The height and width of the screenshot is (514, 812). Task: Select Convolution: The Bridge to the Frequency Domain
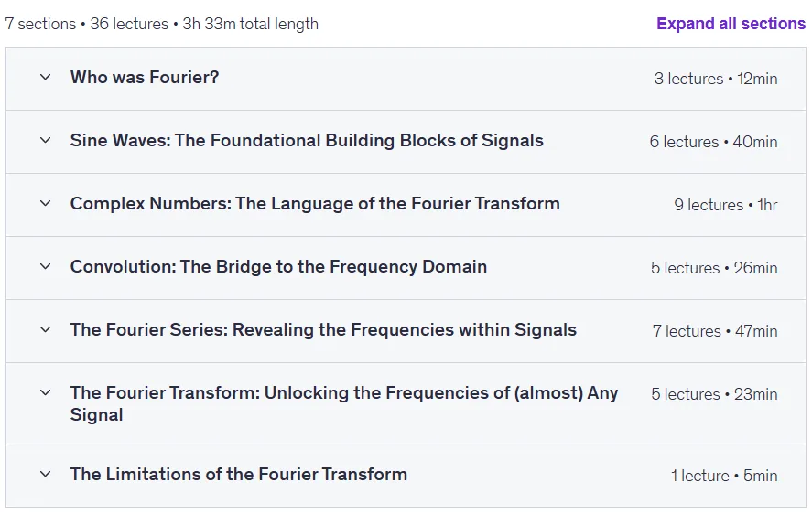click(278, 266)
